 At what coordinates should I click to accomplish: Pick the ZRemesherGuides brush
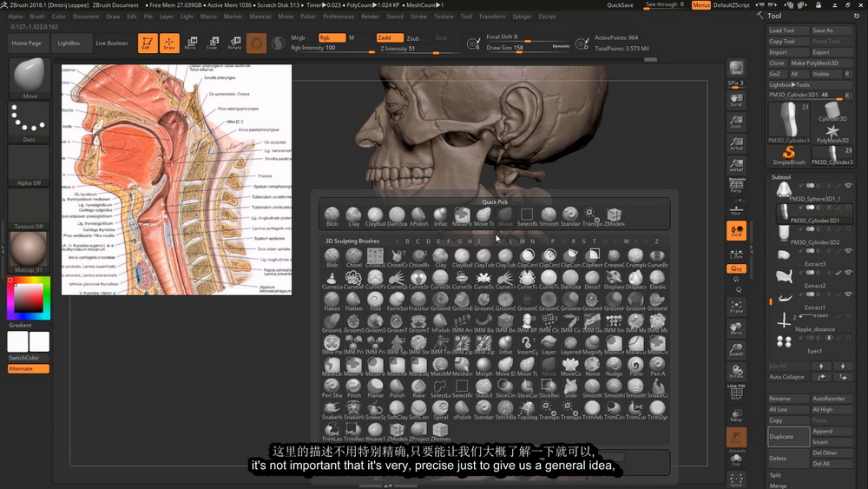[x=441, y=431]
